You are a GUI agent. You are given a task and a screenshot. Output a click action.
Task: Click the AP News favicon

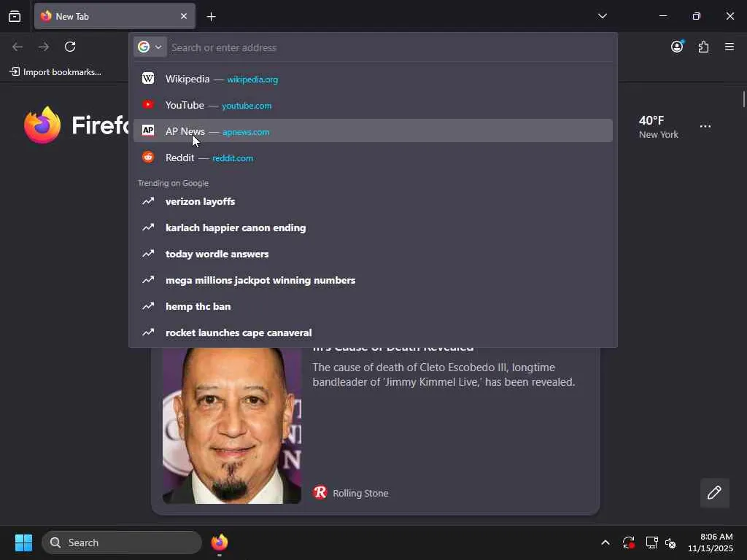pos(148,131)
